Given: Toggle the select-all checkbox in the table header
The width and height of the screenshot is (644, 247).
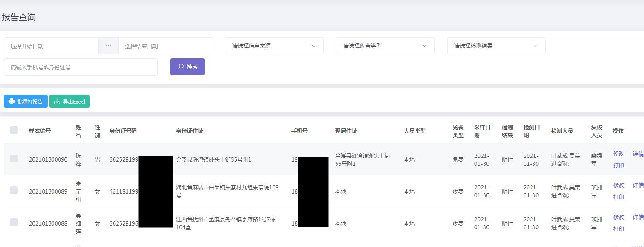Looking at the screenshot, I should [x=14, y=130].
